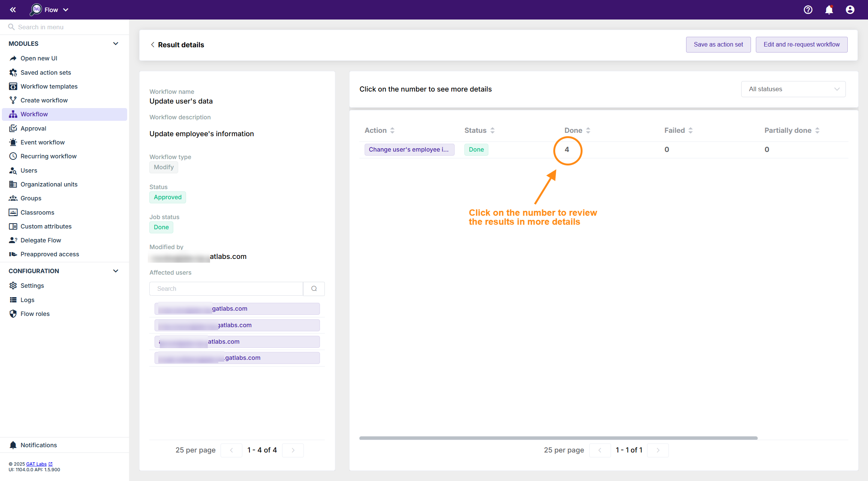
Task: Open the Flow app switcher dropdown
Action: 50,10
